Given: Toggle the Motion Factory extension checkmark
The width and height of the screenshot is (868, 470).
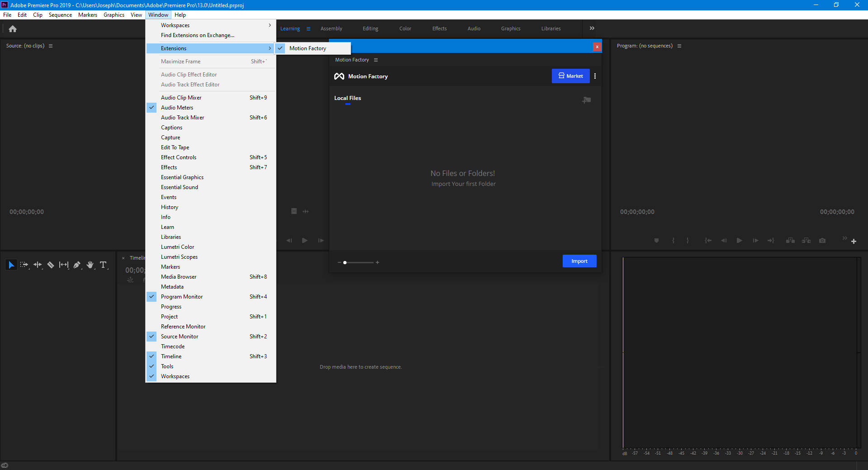Looking at the screenshot, I should point(280,48).
